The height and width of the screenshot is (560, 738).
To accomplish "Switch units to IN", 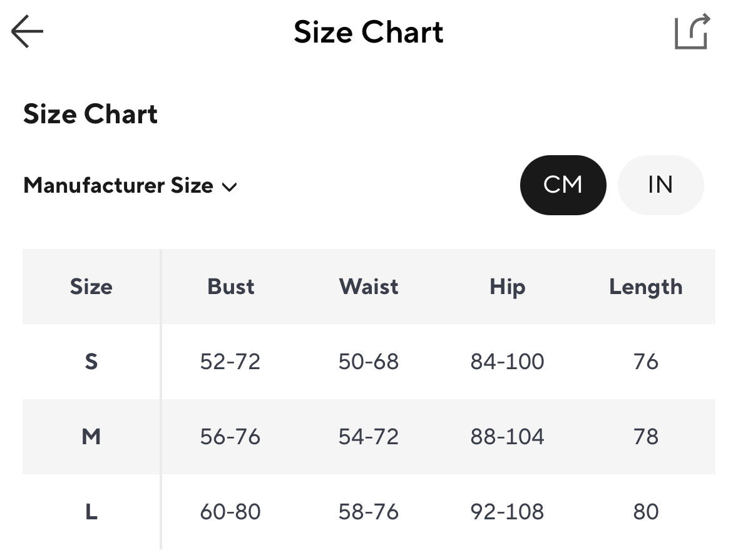I will coord(660,185).
